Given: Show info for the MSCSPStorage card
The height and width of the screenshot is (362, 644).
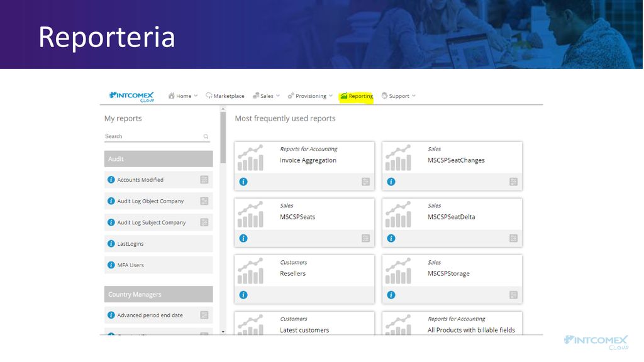Looking at the screenshot, I should pos(391,295).
